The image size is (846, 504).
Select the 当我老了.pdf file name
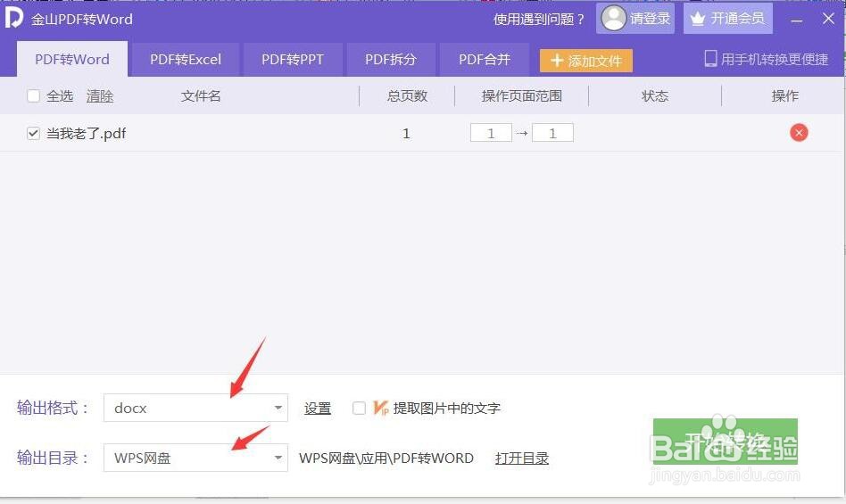[x=87, y=133]
